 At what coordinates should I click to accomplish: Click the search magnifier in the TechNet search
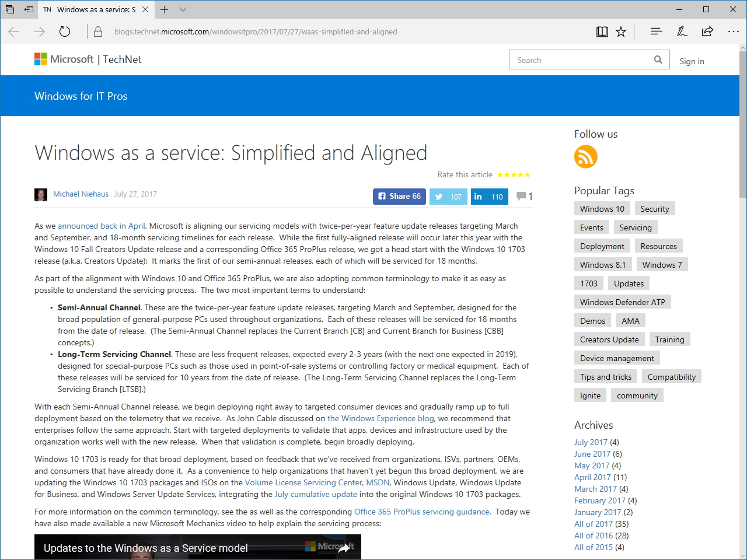pos(658,60)
